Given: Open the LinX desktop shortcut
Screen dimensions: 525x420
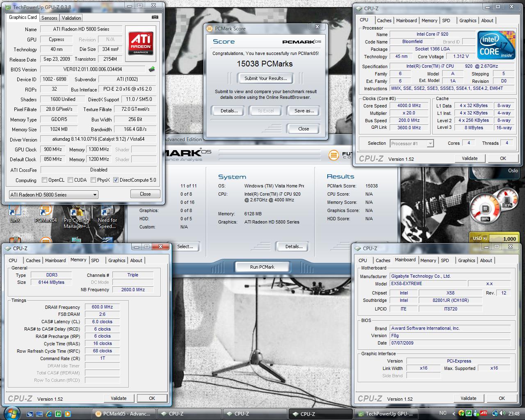Looking at the screenshot, I should (x=15, y=214).
